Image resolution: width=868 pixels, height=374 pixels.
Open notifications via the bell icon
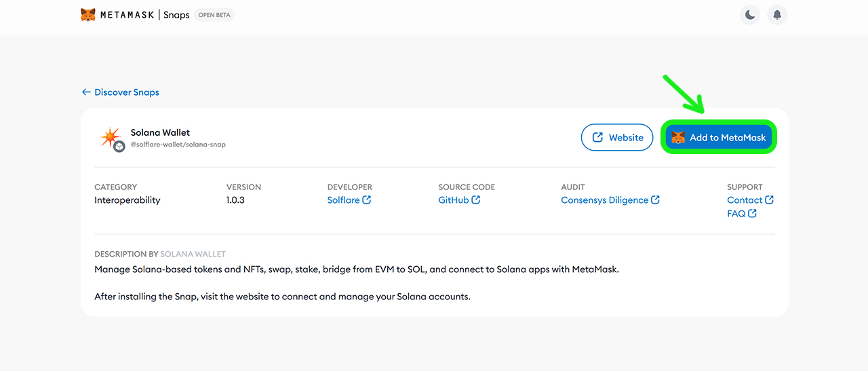tap(777, 15)
